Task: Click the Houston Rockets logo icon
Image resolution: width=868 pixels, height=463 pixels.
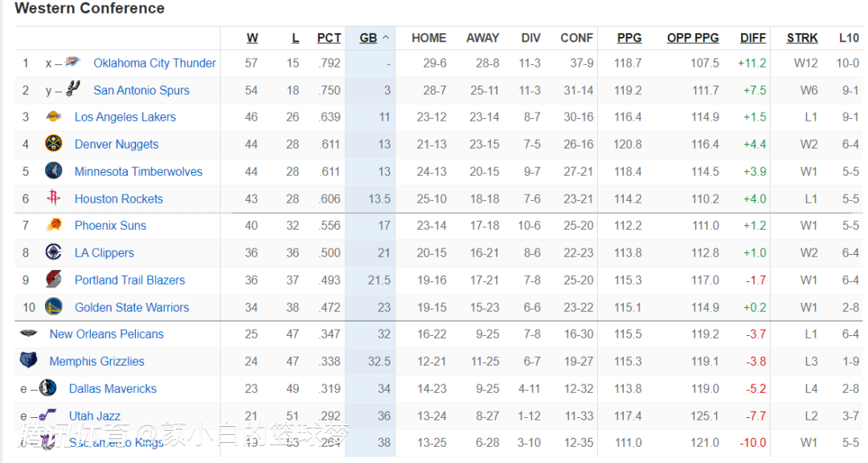Action: (x=54, y=199)
